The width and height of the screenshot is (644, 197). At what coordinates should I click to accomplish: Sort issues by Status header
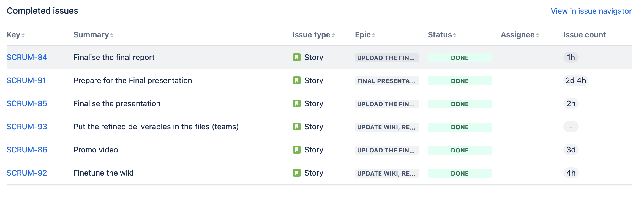point(442,35)
